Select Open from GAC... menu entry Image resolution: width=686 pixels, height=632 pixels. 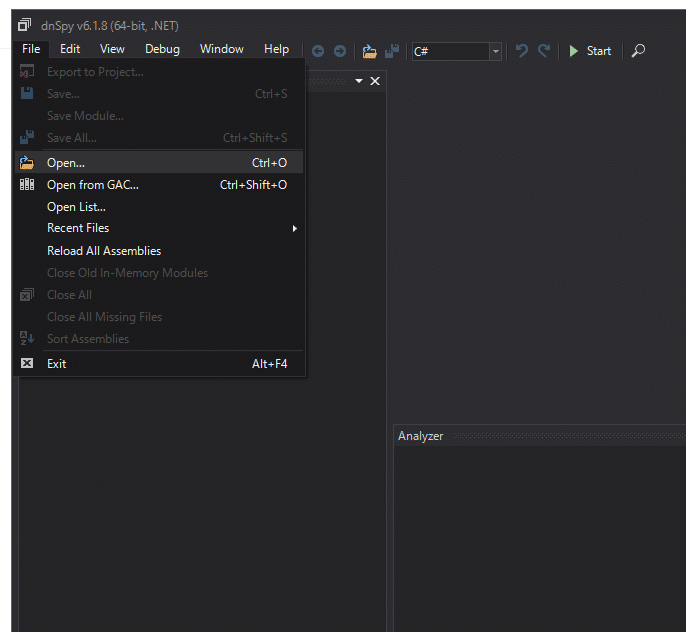(x=159, y=185)
